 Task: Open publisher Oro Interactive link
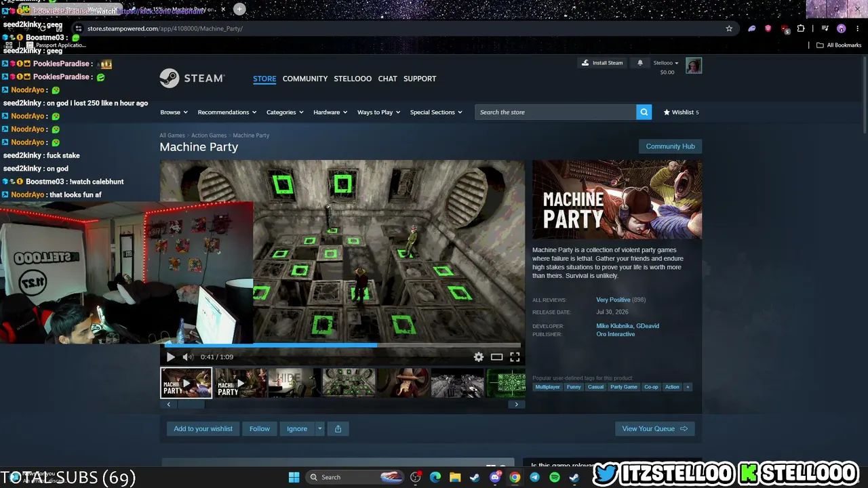tap(616, 334)
